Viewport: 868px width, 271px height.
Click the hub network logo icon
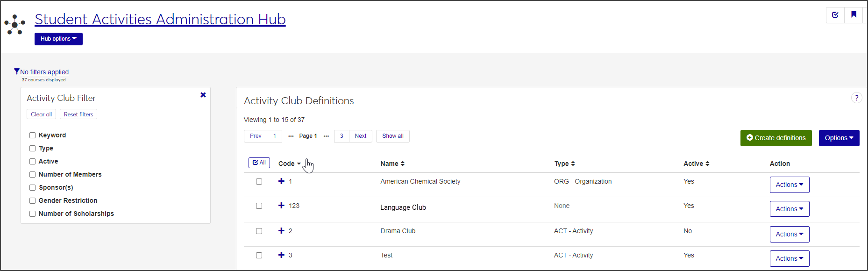point(15,25)
